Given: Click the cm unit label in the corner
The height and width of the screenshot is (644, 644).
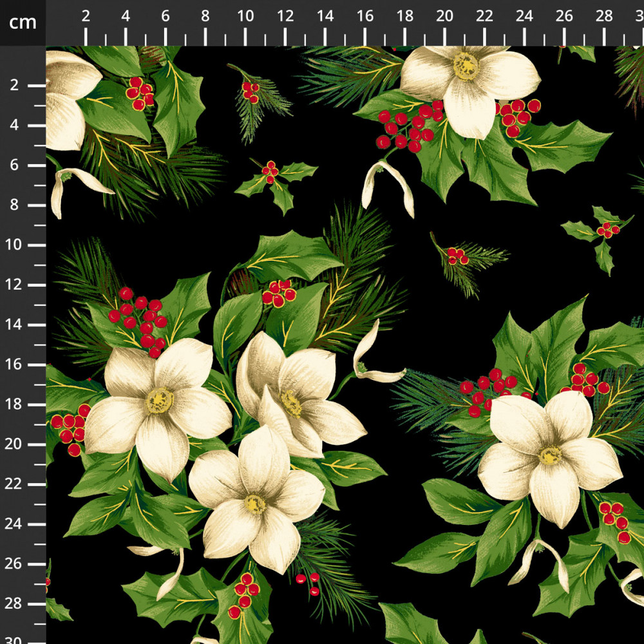Looking at the screenshot, I should 23,23.
